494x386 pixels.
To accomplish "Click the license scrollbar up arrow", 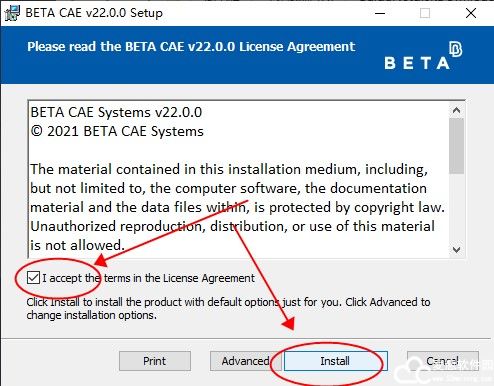I will [x=456, y=110].
